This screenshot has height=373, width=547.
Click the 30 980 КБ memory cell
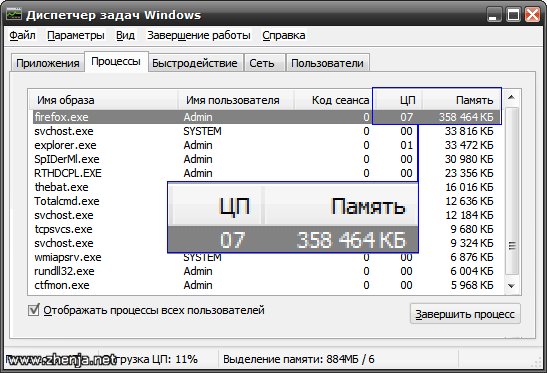469,159
